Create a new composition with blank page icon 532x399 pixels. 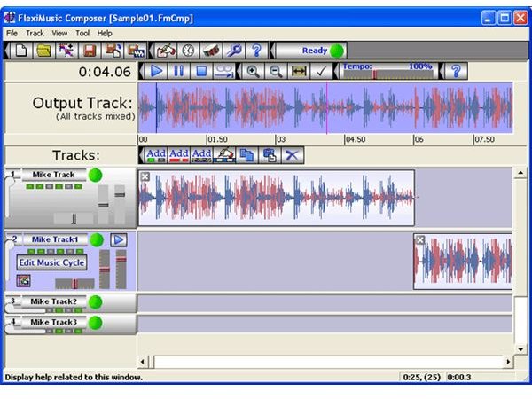coord(21,51)
